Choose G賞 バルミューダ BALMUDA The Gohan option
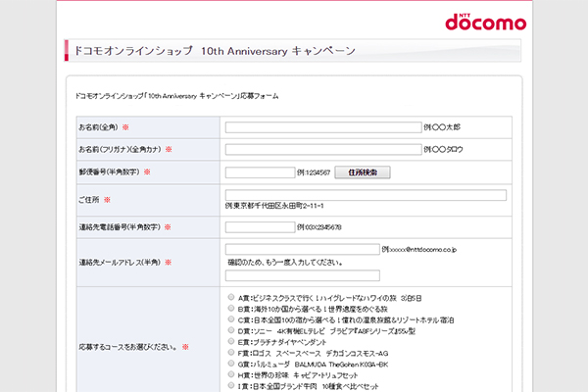The width and height of the screenshot is (588, 392). click(231, 364)
